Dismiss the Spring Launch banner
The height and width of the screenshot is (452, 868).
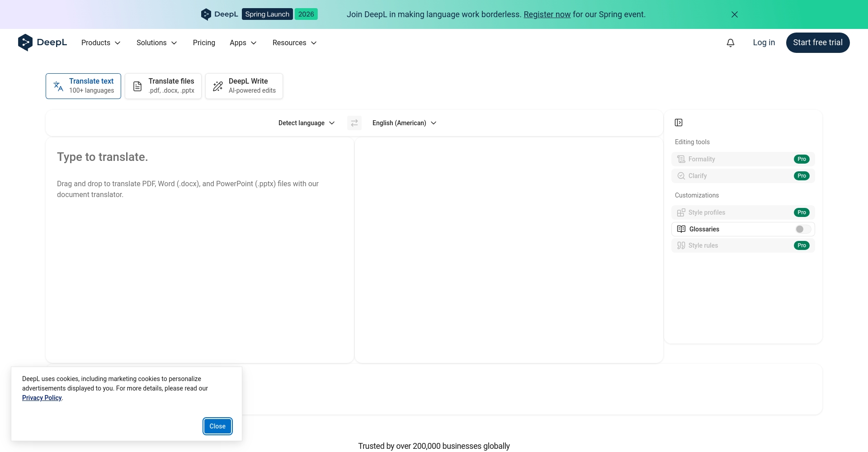click(735, 14)
